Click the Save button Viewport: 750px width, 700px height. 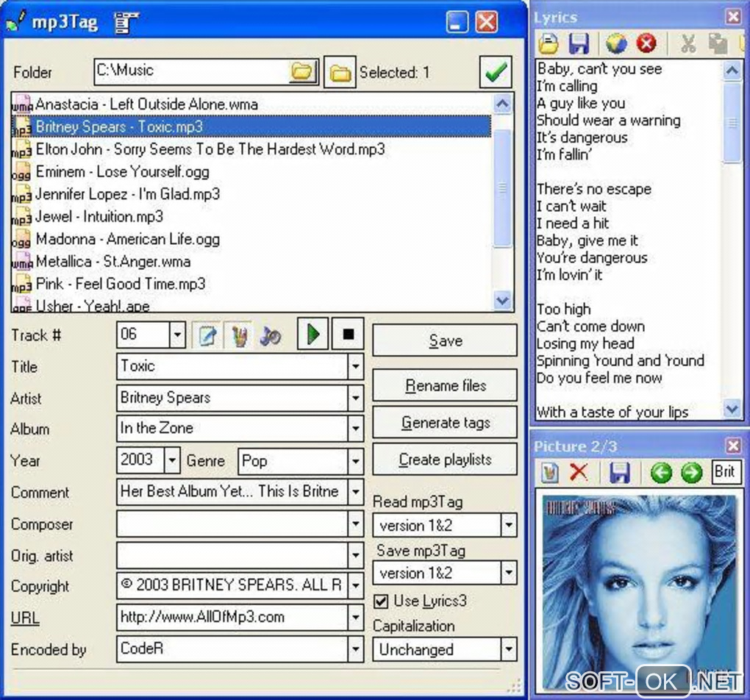(445, 340)
